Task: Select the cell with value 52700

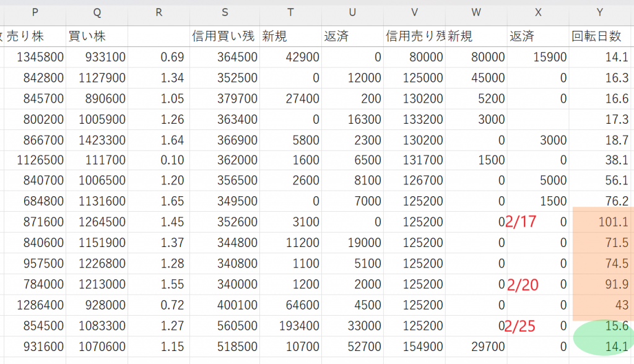Action: (352, 347)
